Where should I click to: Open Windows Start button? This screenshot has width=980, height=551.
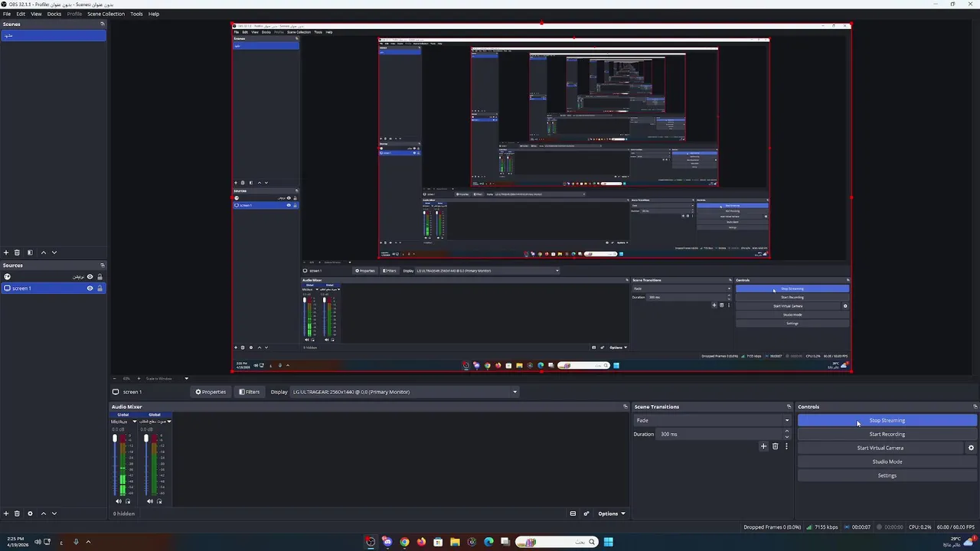point(608,542)
